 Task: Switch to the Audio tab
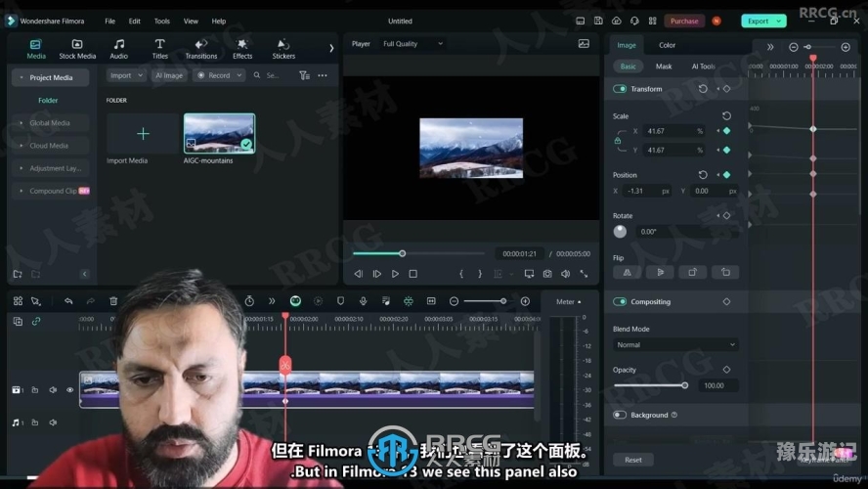(x=118, y=49)
